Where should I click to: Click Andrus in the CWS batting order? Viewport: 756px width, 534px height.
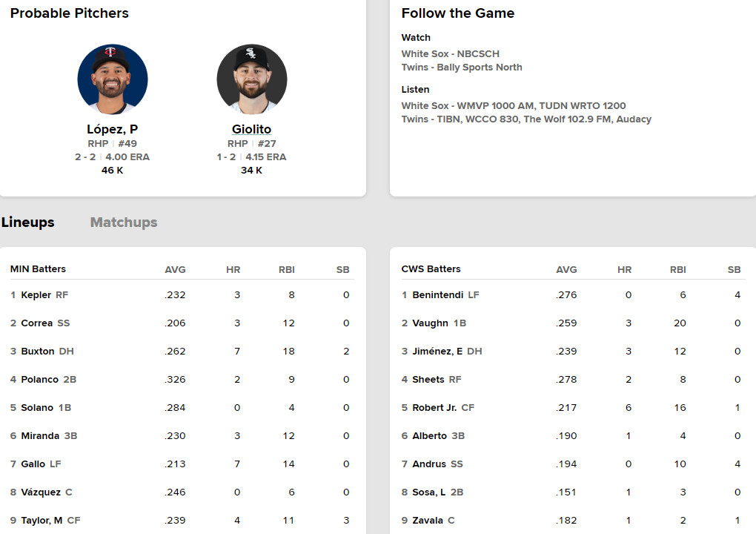[x=429, y=464]
